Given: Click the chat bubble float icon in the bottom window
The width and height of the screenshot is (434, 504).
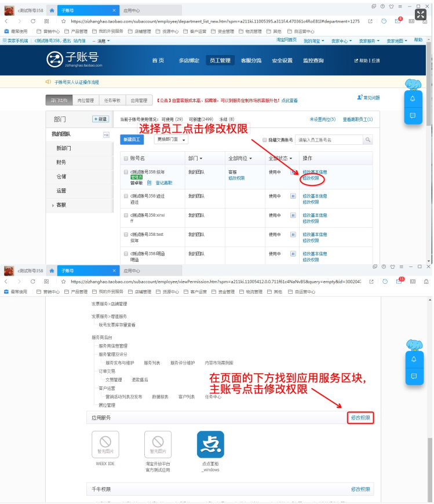Looking at the screenshot, I should tap(414, 376).
